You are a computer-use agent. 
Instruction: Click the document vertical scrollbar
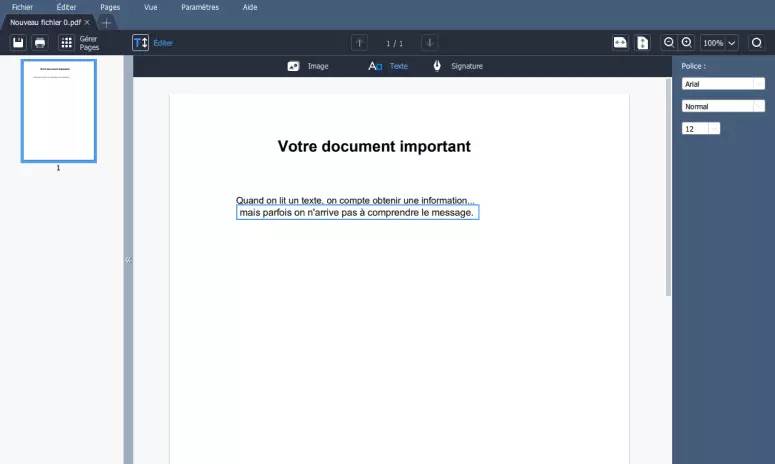click(x=668, y=187)
